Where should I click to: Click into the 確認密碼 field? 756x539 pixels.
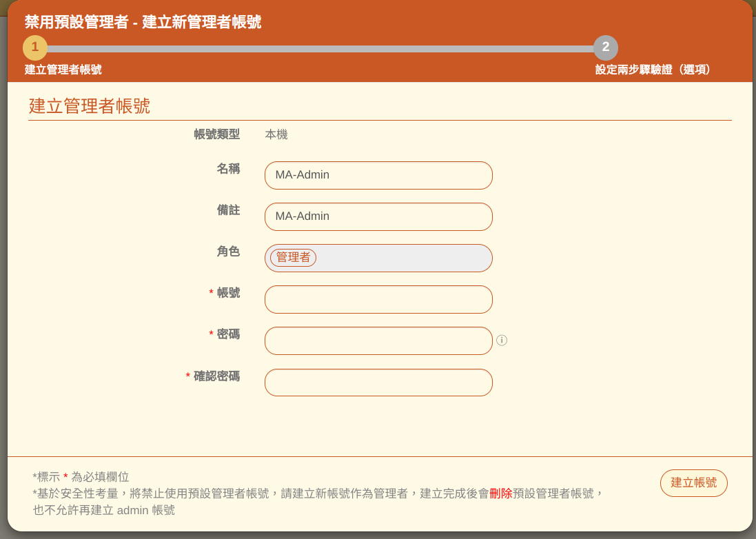(x=378, y=383)
